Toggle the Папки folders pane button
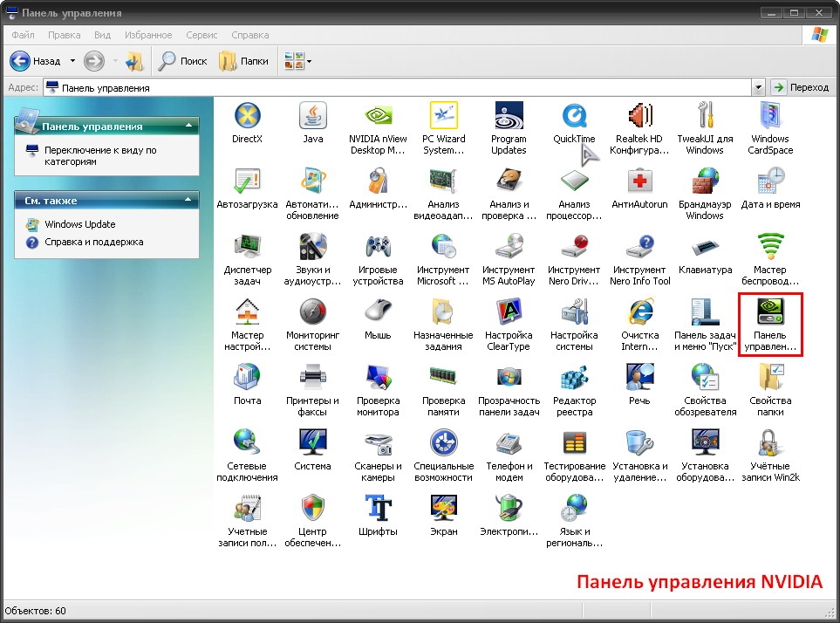 [x=243, y=61]
